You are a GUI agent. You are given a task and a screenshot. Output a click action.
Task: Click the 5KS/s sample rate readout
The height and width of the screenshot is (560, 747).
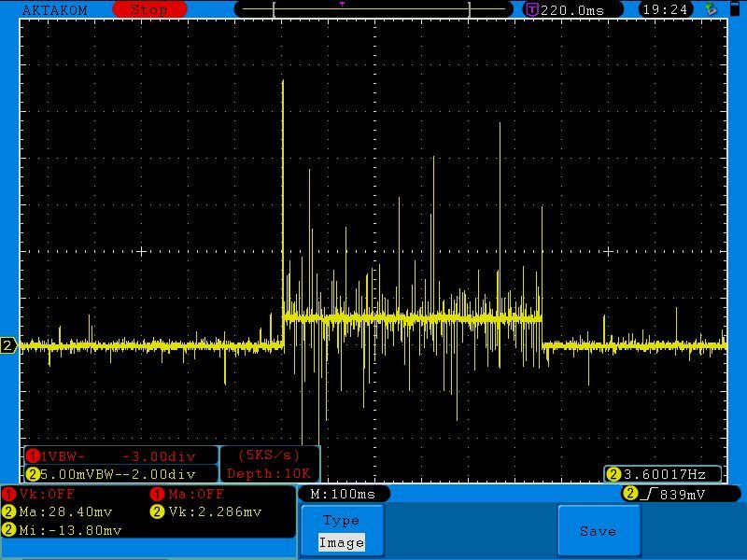click(270, 455)
